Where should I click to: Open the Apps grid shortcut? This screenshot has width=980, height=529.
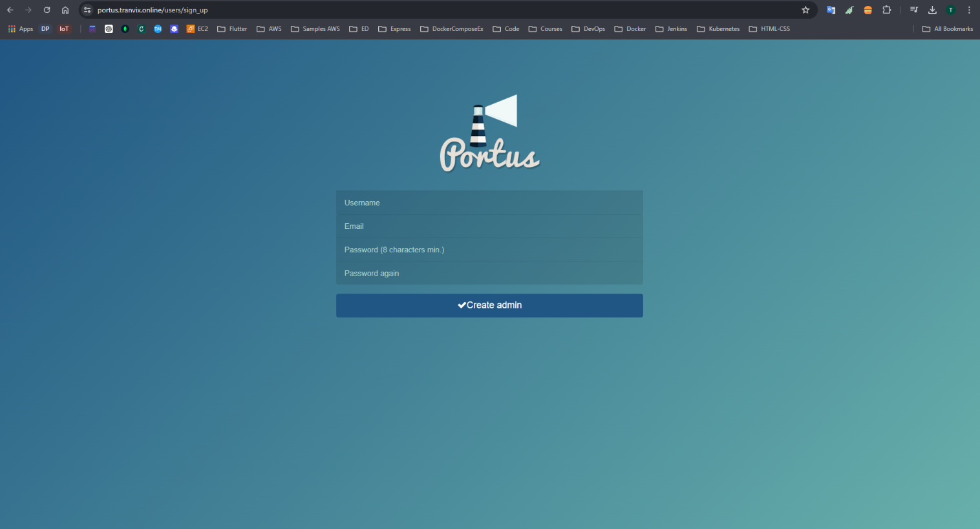[21, 29]
